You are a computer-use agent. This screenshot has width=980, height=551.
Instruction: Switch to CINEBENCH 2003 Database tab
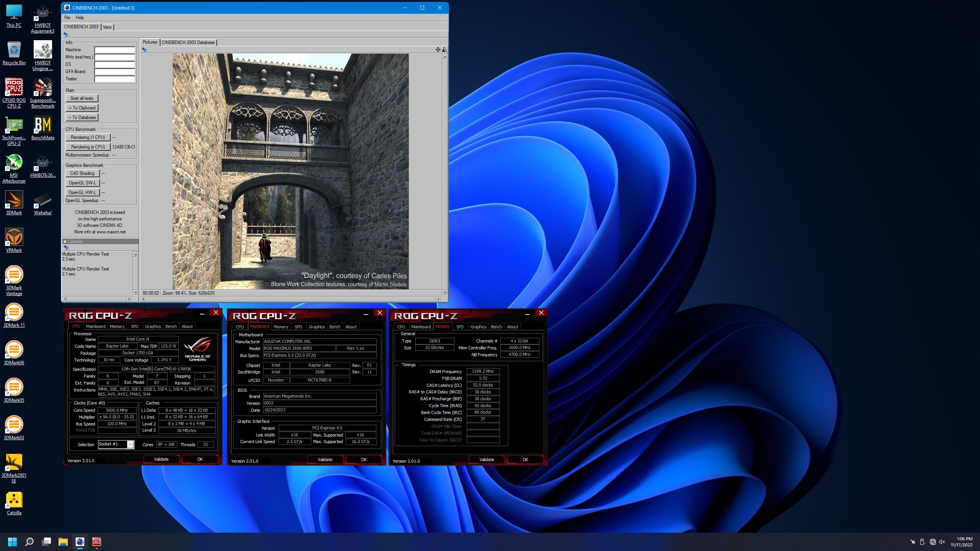click(x=188, y=42)
